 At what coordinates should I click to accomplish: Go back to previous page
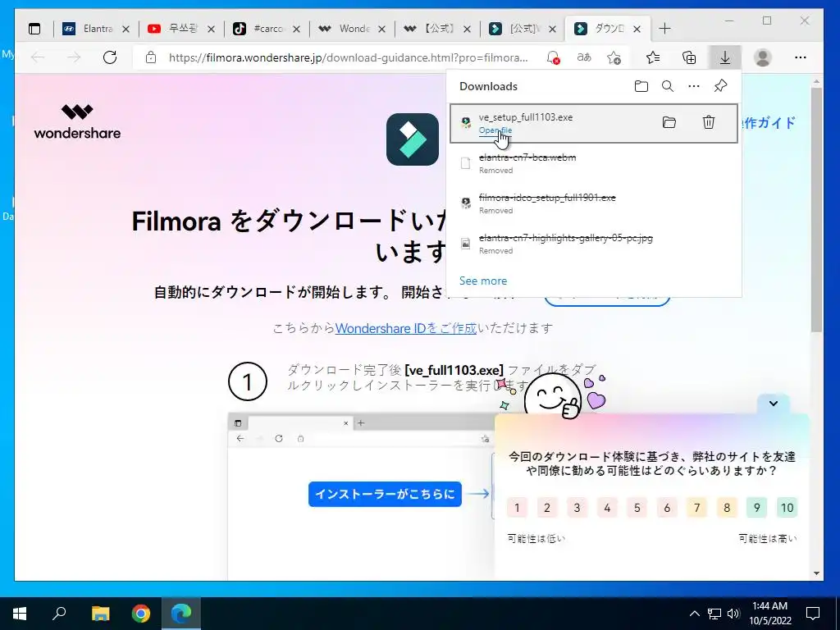pos(38,57)
